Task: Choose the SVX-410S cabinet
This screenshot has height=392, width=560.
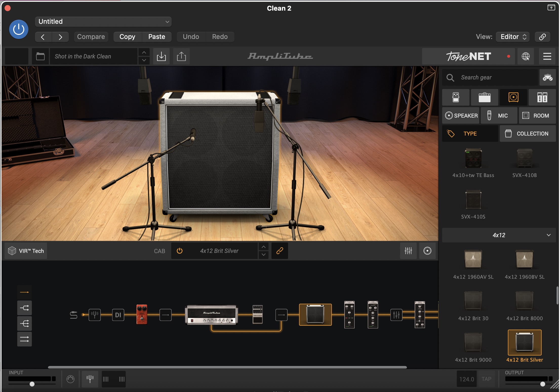Action: point(473,204)
